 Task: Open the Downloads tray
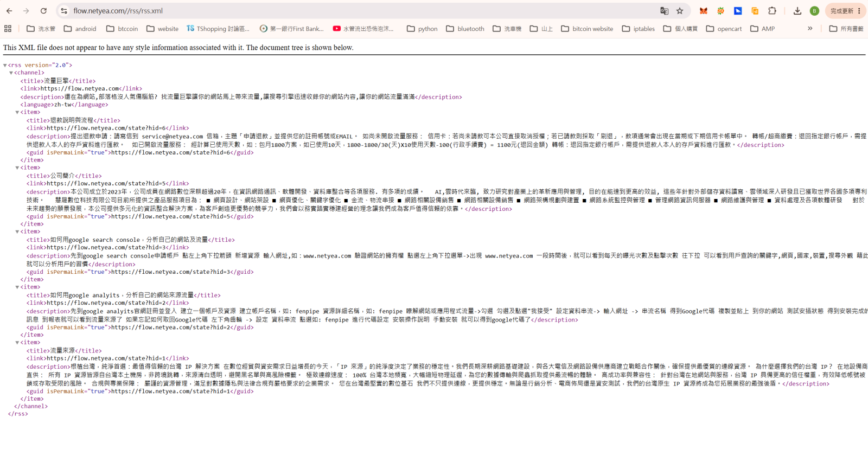click(x=797, y=11)
